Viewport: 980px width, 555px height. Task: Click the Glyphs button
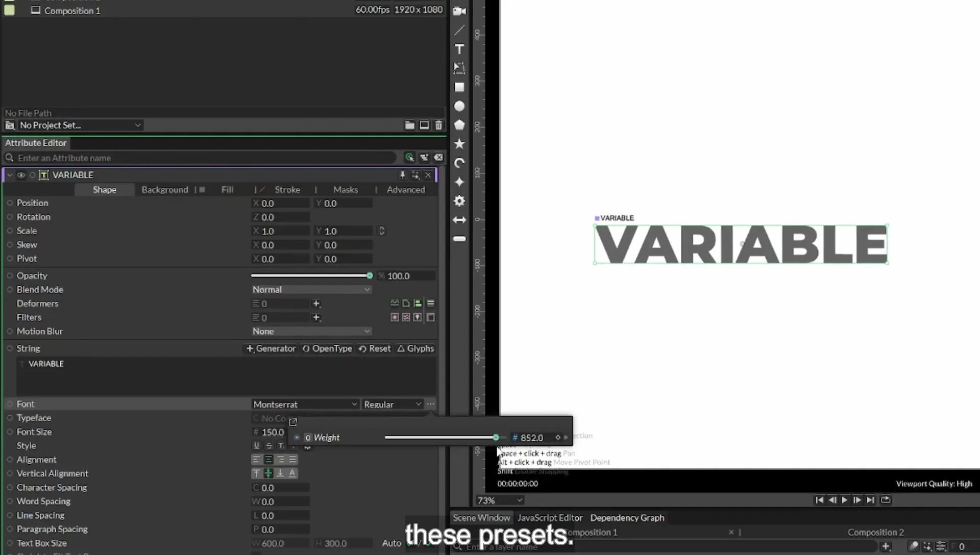pyautogui.click(x=415, y=348)
